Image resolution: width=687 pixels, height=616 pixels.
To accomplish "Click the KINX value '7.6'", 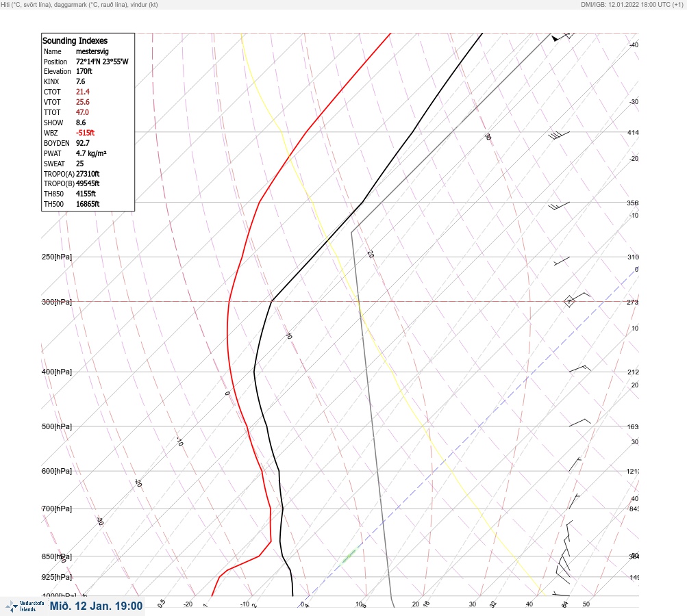I will tap(81, 81).
